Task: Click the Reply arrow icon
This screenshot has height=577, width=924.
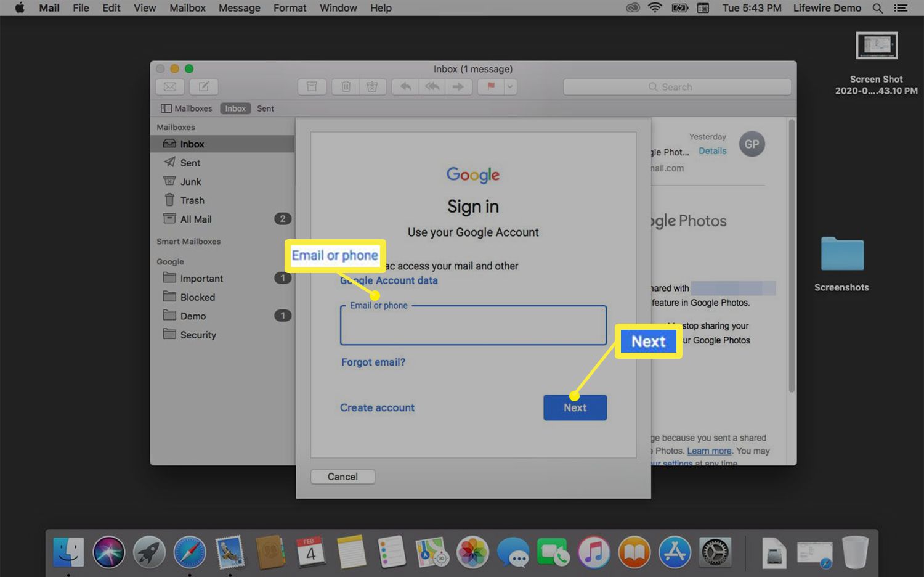Action: click(405, 87)
